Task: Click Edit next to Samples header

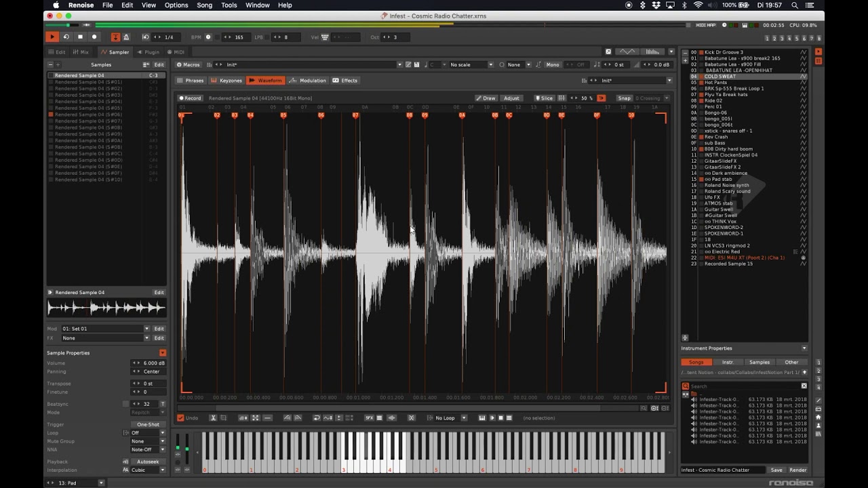Action: click(x=159, y=64)
